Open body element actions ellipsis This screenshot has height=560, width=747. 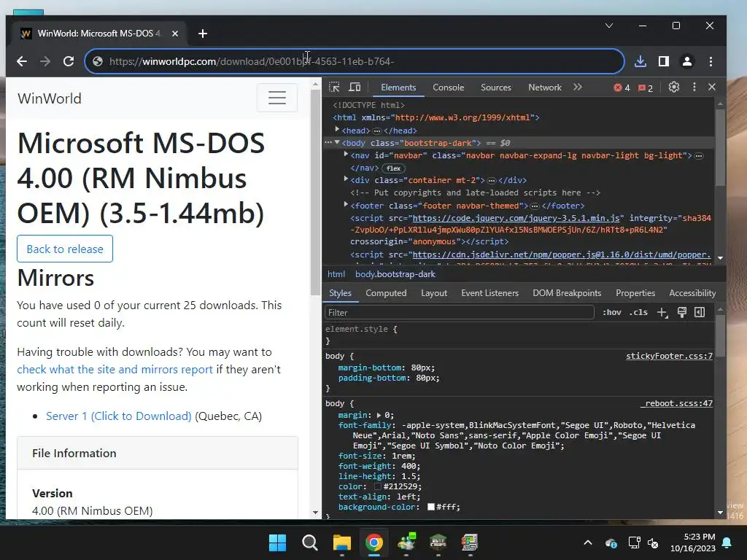click(328, 142)
